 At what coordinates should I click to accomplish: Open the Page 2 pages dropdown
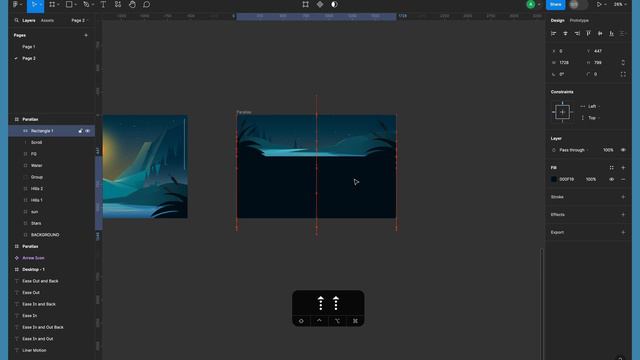click(x=79, y=20)
